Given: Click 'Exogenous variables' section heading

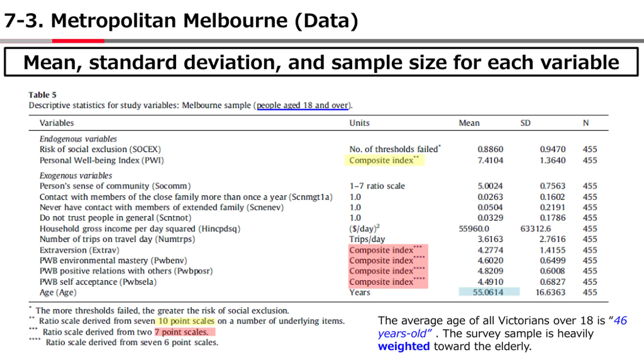Looking at the screenshot, I should [x=76, y=175].
